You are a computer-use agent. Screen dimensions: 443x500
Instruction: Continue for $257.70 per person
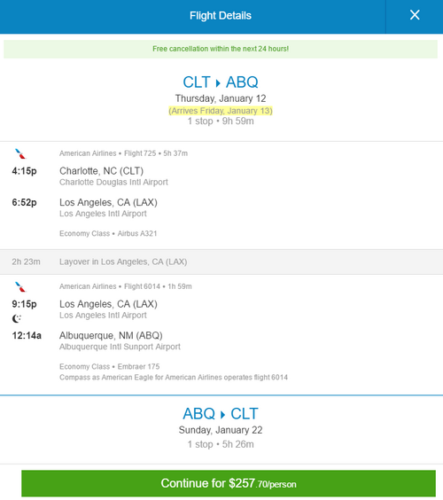pos(228,483)
